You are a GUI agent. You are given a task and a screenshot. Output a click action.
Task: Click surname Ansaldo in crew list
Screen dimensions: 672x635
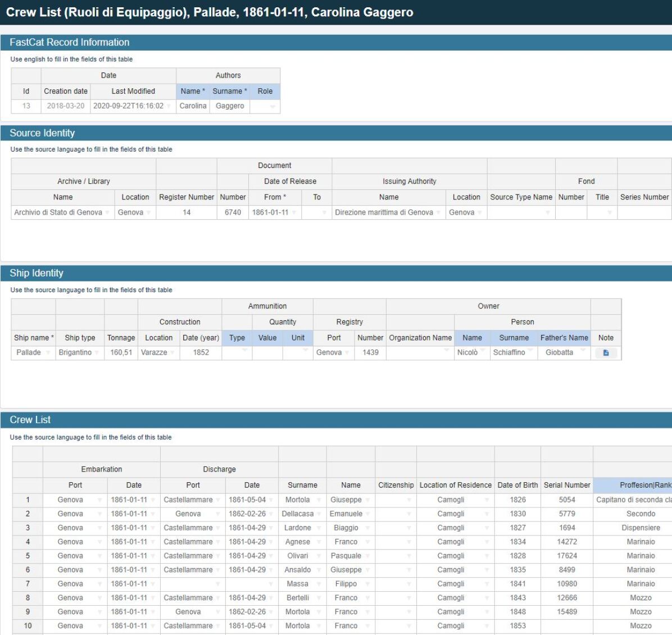[297, 570]
